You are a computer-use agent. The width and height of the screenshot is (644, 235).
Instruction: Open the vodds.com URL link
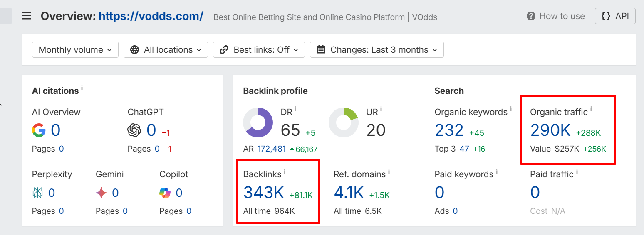[151, 16]
